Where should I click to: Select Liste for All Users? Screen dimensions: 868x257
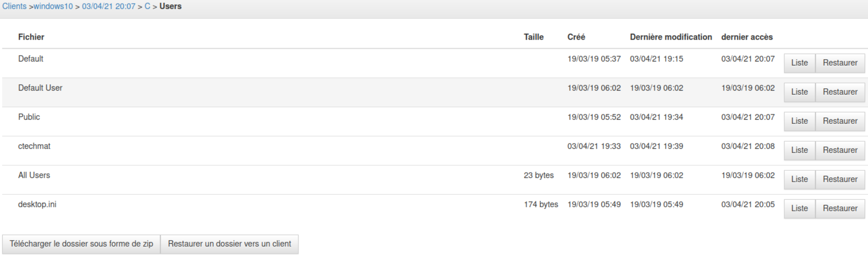click(799, 179)
